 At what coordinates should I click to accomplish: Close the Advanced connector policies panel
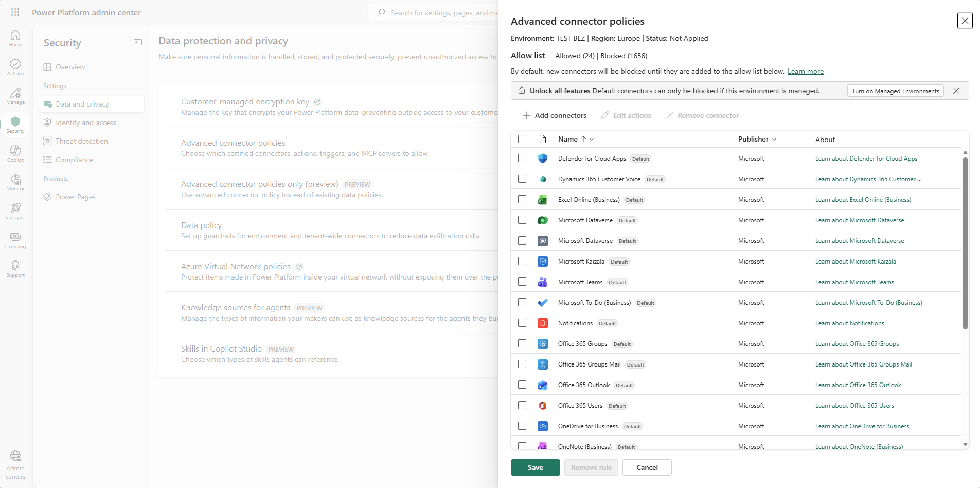coord(965,21)
